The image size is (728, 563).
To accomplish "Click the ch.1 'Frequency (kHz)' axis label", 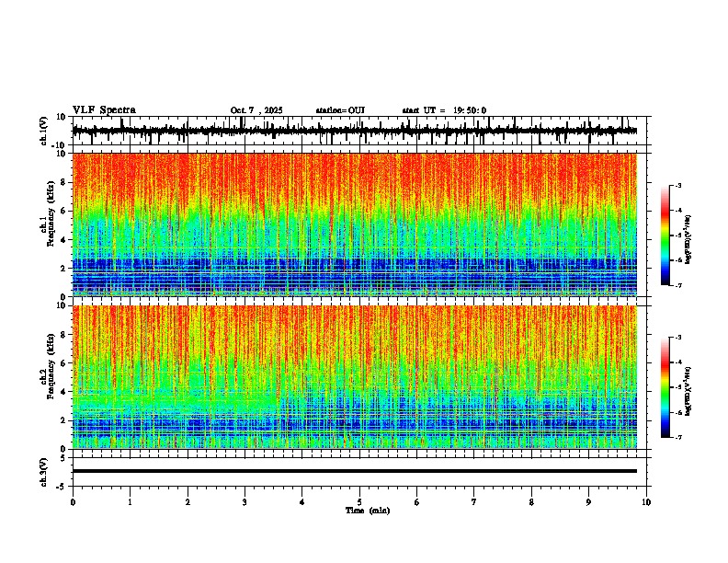I will pos(51,213).
